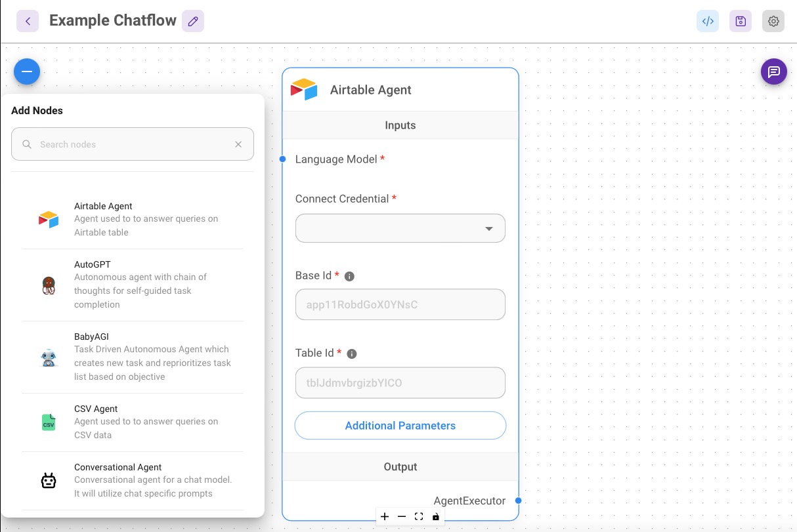Select the Conversational Agent bot icon
This screenshot has height=532, width=797.
click(48, 480)
